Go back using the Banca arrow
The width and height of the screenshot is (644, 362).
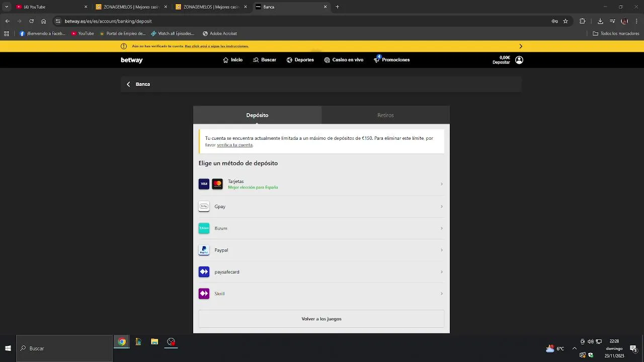pyautogui.click(x=128, y=84)
